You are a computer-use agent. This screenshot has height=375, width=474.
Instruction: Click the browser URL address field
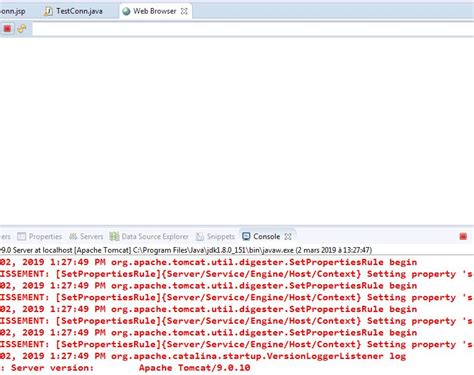click(x=253, y=29)
